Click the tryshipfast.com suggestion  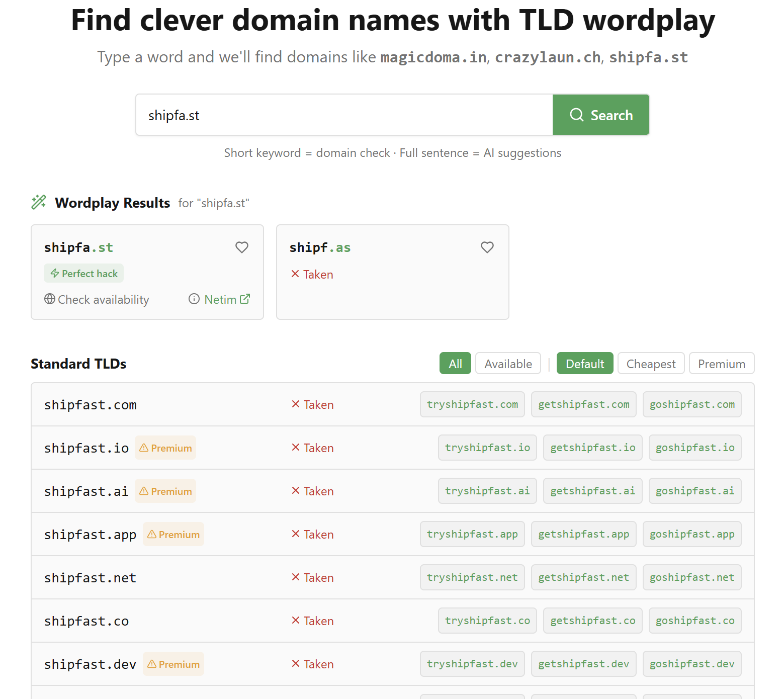click(x=472, y=404)
